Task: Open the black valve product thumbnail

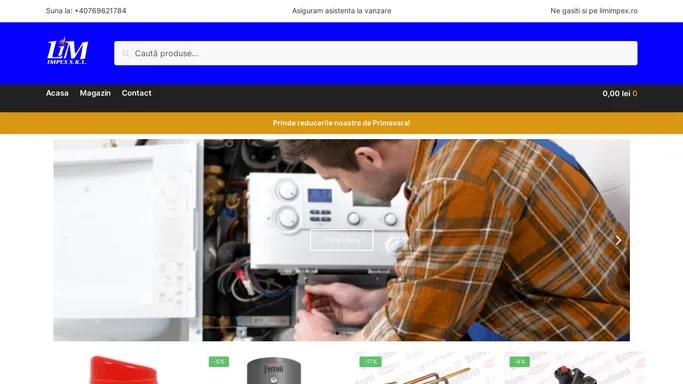Action: [575, 375]
